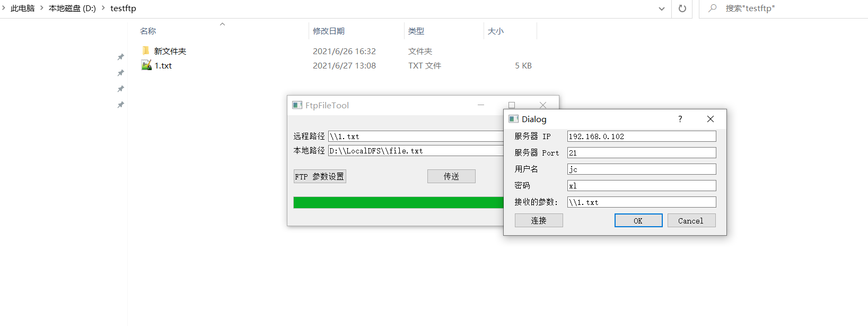Image resolution: width=868 pixels, height=326 pixels.
Task: Expand the chevron before 此电脑
Action: coord(3,8)
